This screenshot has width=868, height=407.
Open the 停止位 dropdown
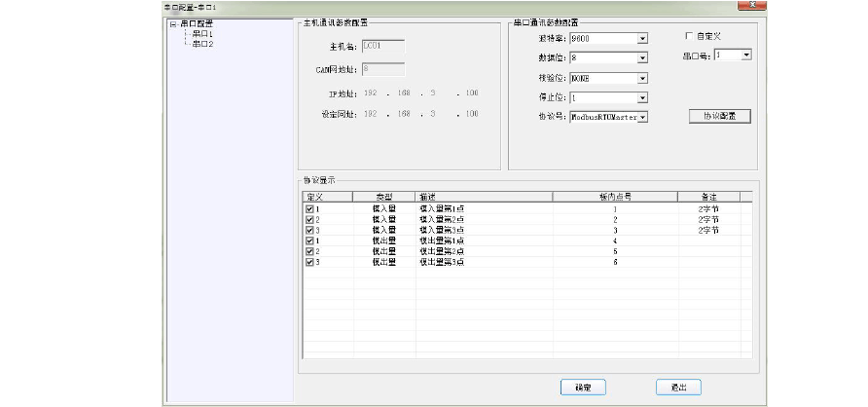coord(642,97)
